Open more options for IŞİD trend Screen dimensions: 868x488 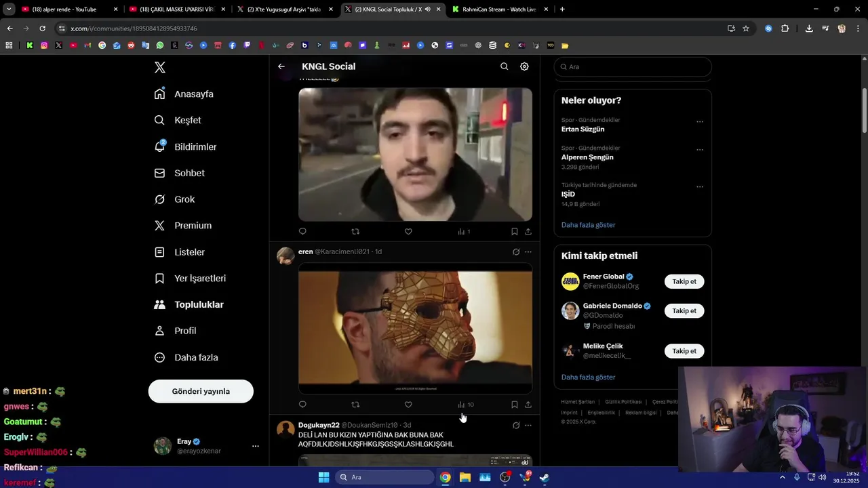pos(700,187)
